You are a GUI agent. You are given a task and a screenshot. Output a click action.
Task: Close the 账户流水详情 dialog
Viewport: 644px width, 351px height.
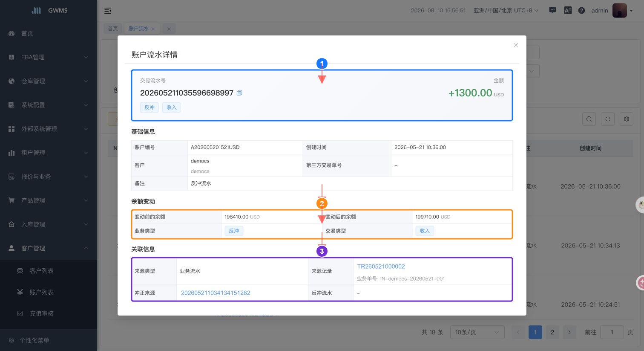click(516, 45)
